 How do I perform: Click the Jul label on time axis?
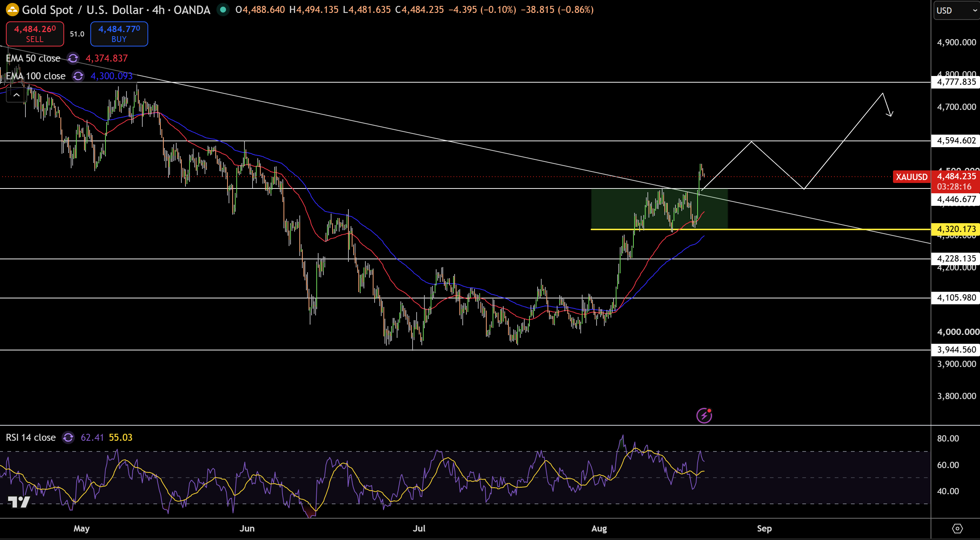(419, 529)
